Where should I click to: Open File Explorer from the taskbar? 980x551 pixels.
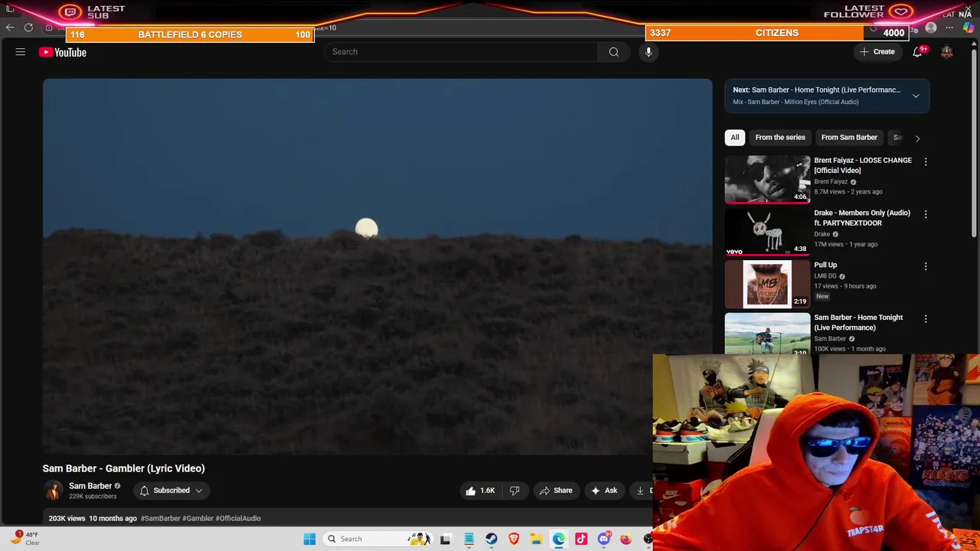537,539
